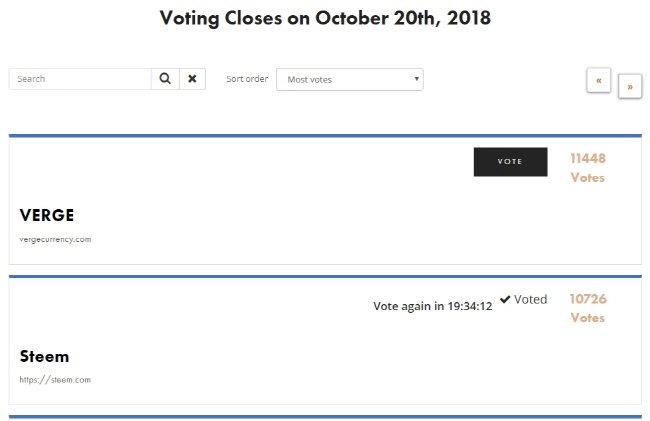Go to the previous page of results
The image size is (650, 421).
pyautogui.click(x=598, y=80)
